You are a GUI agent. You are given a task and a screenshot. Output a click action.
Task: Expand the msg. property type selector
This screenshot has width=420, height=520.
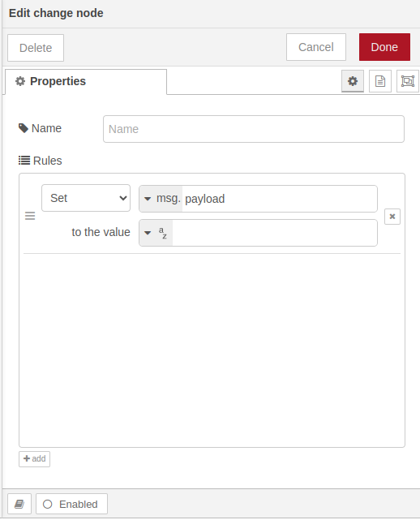point(161,199)
